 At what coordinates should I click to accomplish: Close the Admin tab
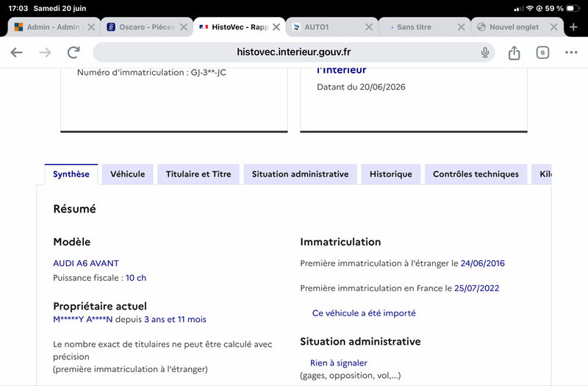click(x=91, y=27)
